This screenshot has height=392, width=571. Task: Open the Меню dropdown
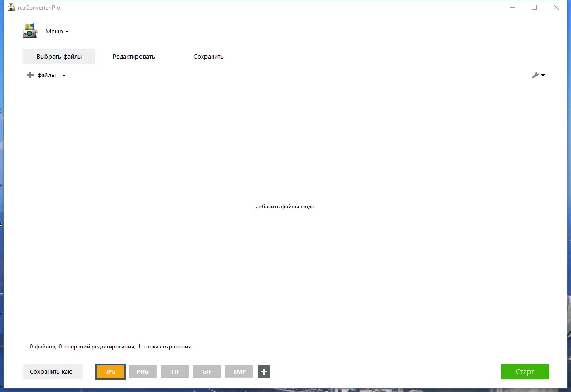[57, 31]
